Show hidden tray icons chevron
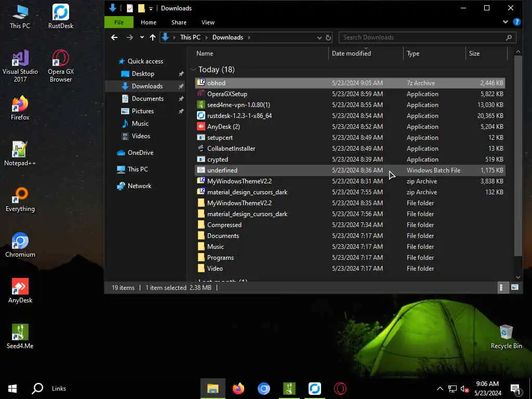Viewport: 532px width, 399px height. [x=440, y=389]
